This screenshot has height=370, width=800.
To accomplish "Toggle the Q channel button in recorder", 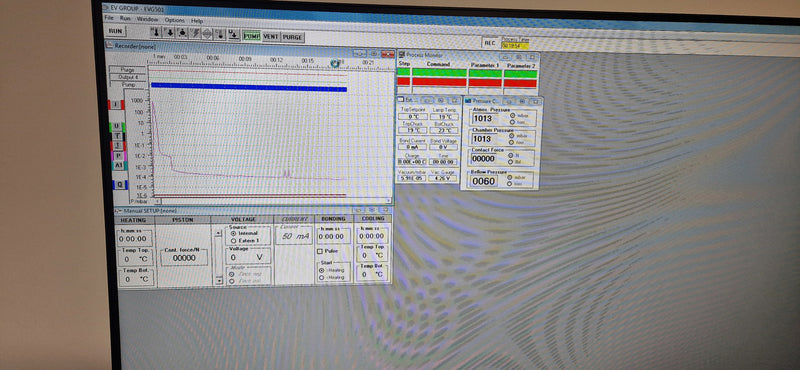I will pyautogui.click(x=120, y=184).
